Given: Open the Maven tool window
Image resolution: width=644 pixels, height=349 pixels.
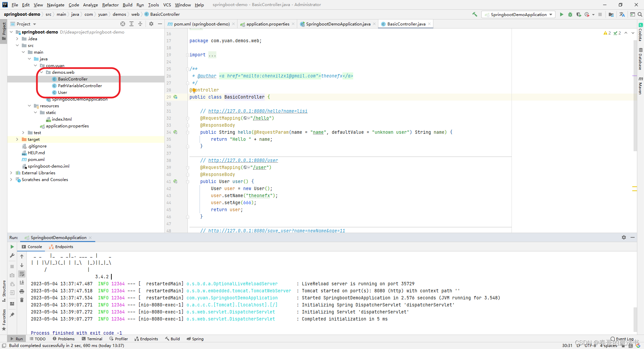Looking at the screenshot, I should [640, 85].
